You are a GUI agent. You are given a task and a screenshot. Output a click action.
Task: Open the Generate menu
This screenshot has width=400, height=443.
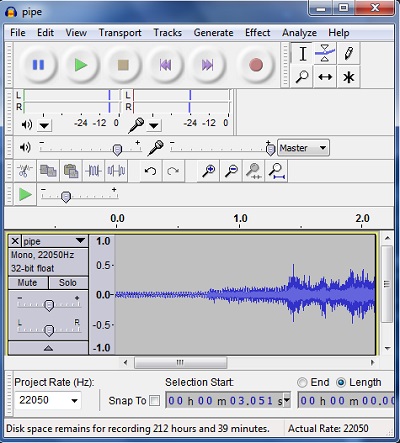coord(213,33)
